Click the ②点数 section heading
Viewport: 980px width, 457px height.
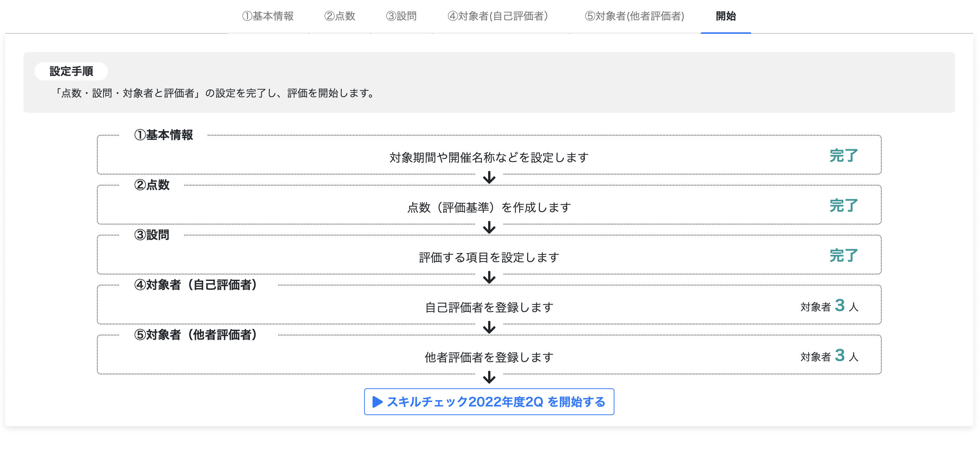pyautogui.click(x=152, y=185)
